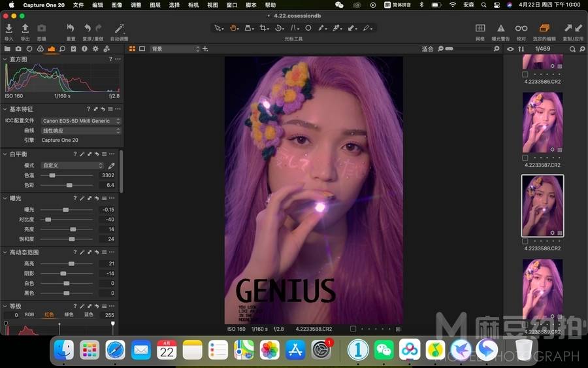Open WeChat from the Dock

coord(384,350)
